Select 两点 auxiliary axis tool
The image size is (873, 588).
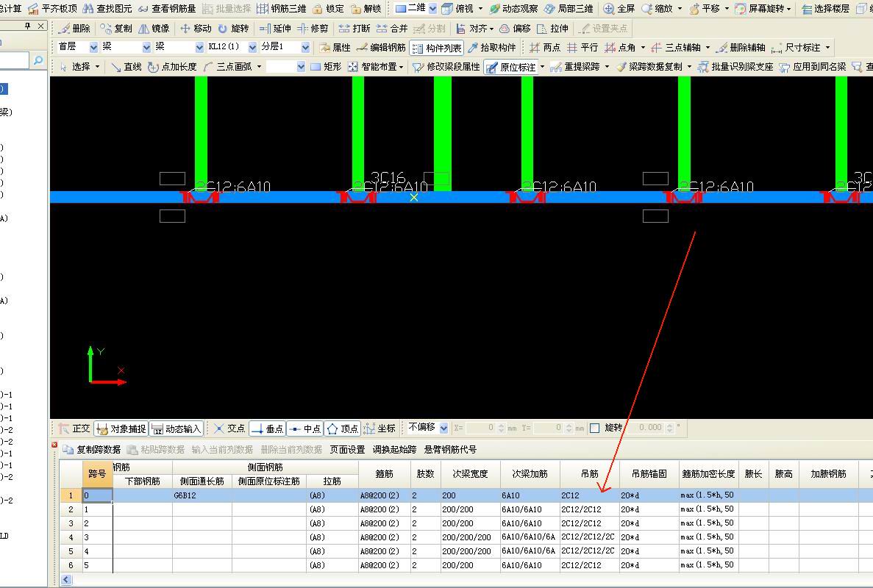(545, 48)
